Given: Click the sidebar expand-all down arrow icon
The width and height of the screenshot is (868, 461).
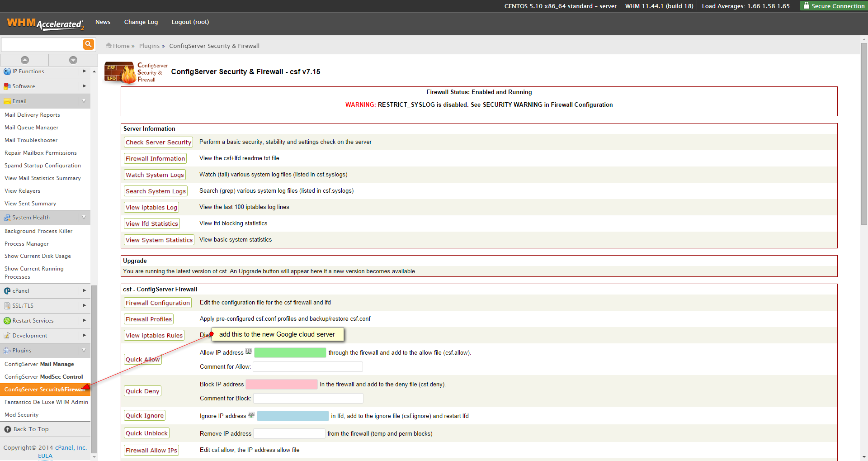Looking at the screenshot, I should point(73,60).
